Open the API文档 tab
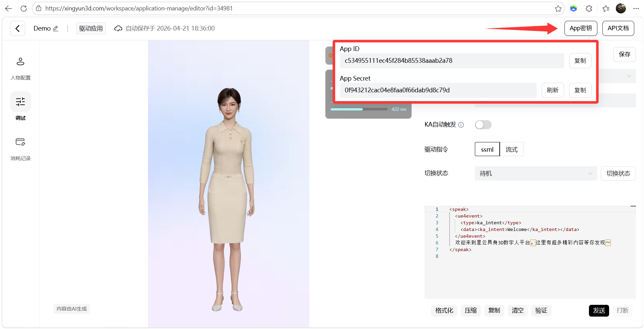This screenshot has width=644, height=329. pyautogui.click(x=618, y=28)
